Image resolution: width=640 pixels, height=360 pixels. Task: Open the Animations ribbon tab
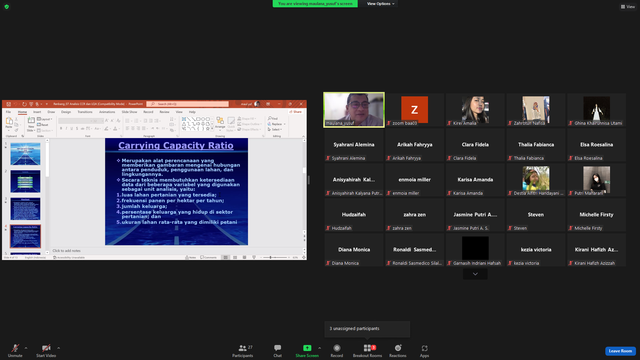(x=107, y=112)
